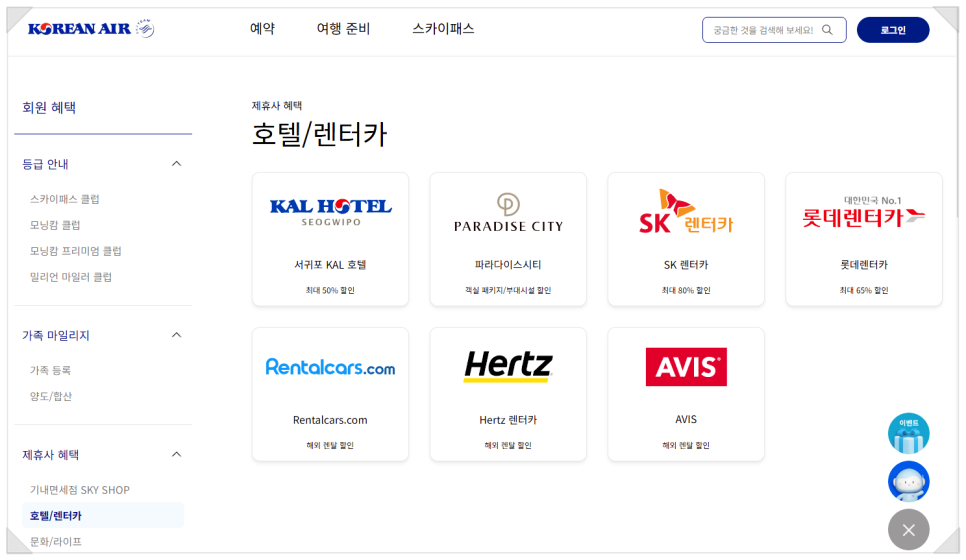Collapse the 가족 마일리지 section

(x=176, y=335)
